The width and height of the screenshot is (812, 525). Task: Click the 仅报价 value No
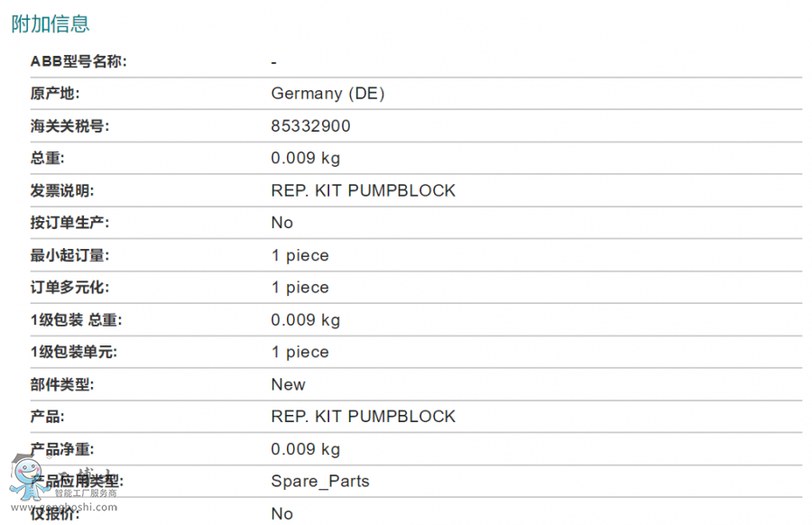[x=281, y=514]
